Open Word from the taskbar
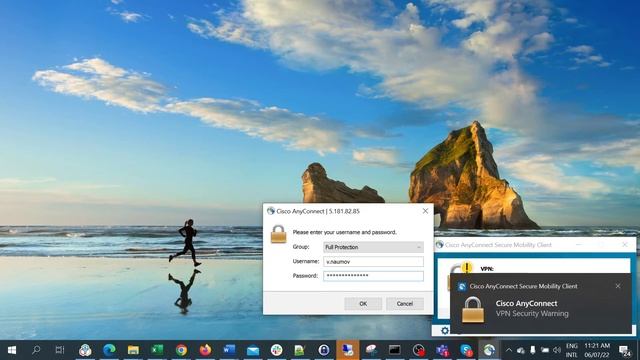 (x=229, y=350)
